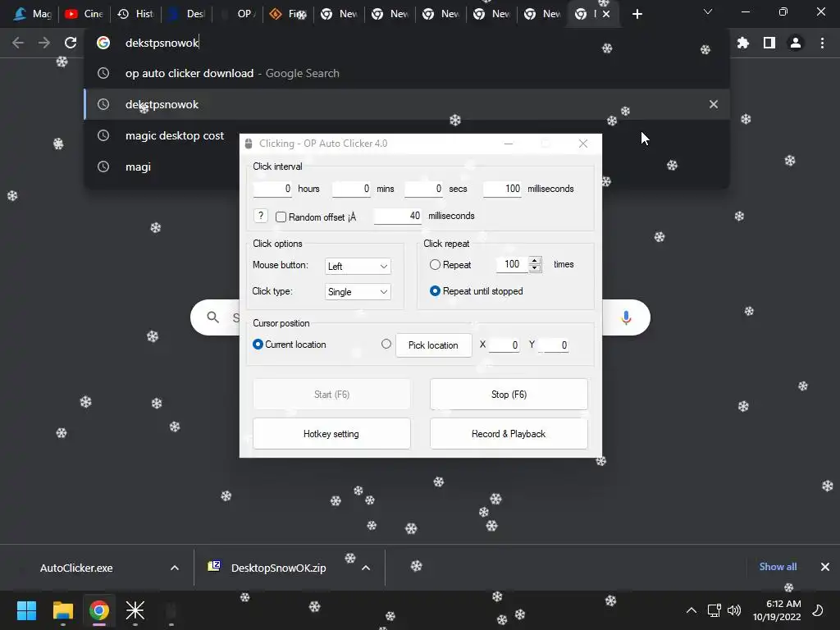Close the active Chrome tab
The height and width of the screenshot is (630, 840).
[606, 14]
